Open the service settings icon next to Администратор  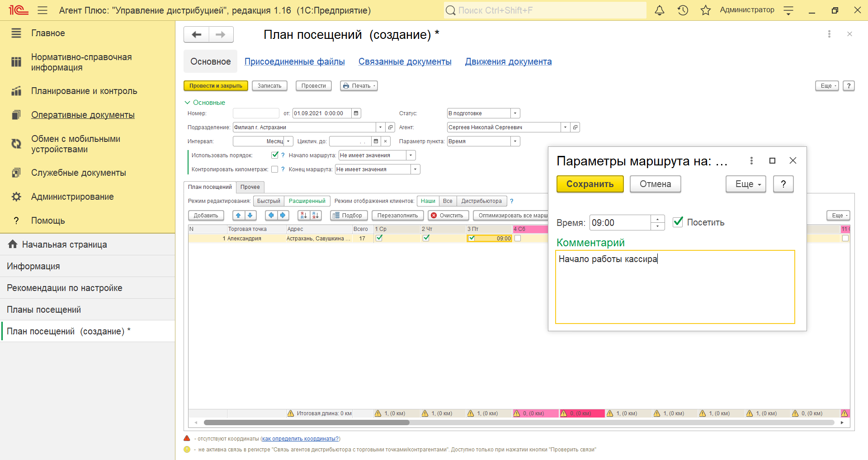coord(788,10)
